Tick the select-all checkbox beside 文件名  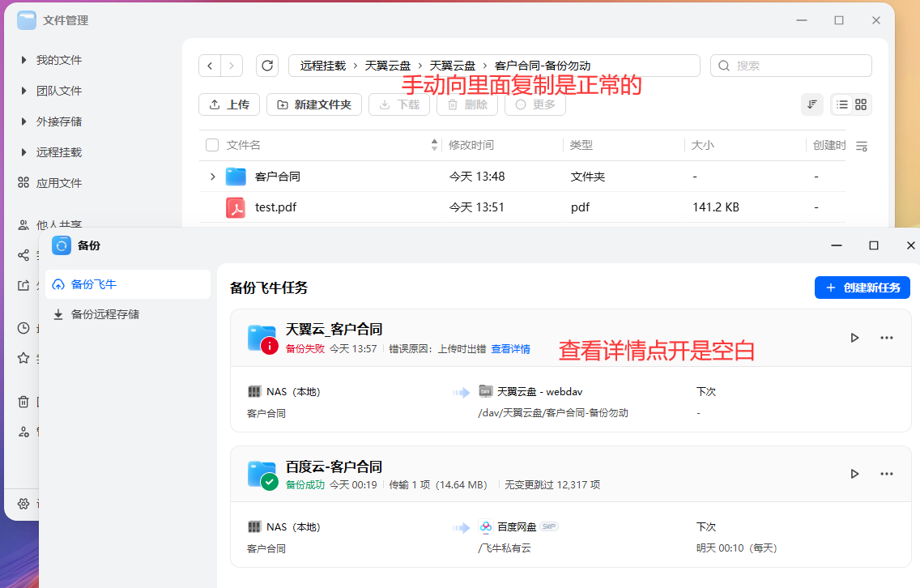pos(212,145)
